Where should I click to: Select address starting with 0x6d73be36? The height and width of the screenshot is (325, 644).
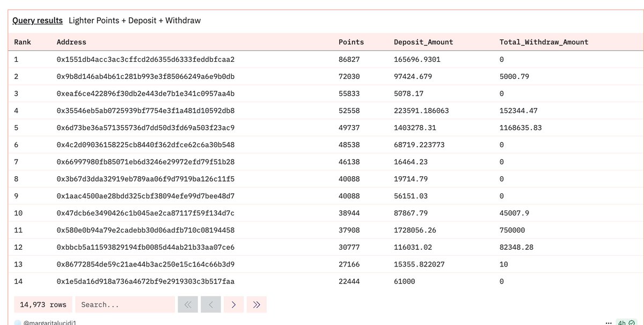[x=145, y=128]
